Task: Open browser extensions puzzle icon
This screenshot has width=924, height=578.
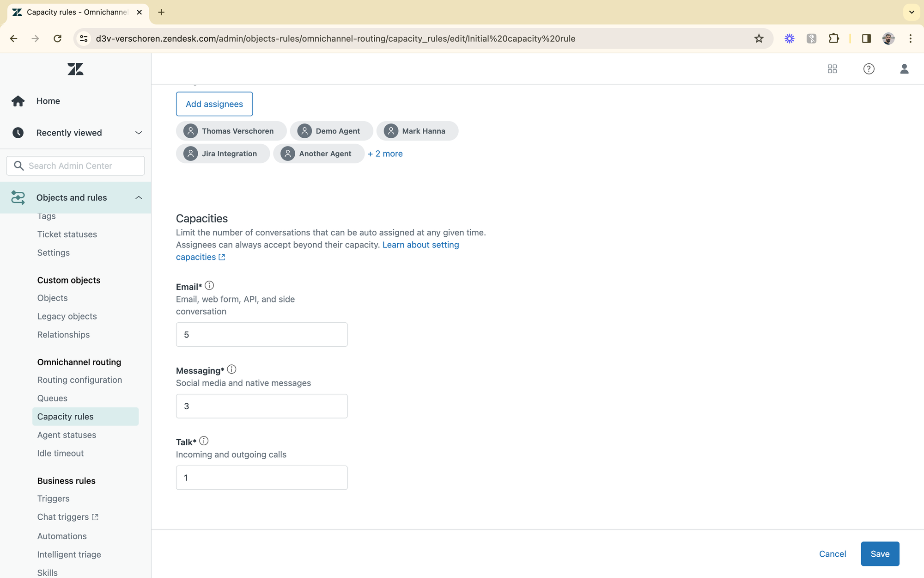Action: [833, 38]
